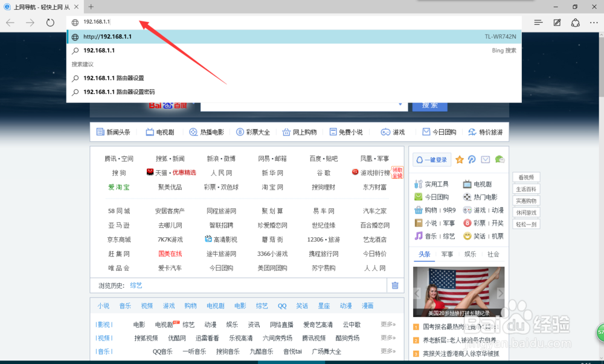
Task: Choose the 192.168.1.1 路由器设置 suggestion
Action: coord(294,78)
